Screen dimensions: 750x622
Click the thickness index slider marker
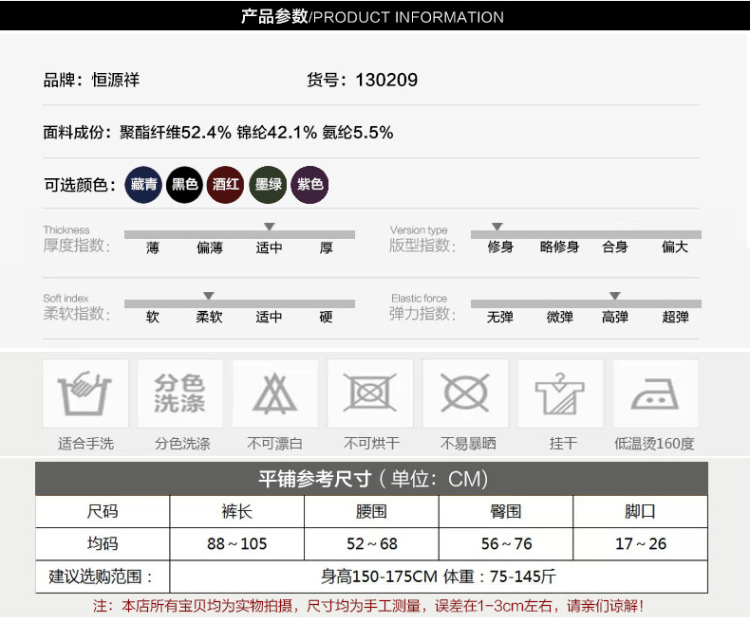point(269,227)
